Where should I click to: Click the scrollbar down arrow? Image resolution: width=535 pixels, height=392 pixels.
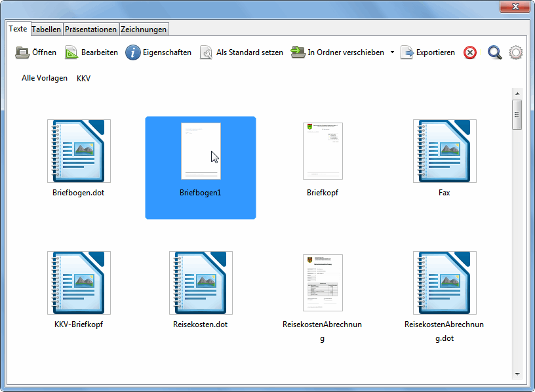tap(517, 374)
